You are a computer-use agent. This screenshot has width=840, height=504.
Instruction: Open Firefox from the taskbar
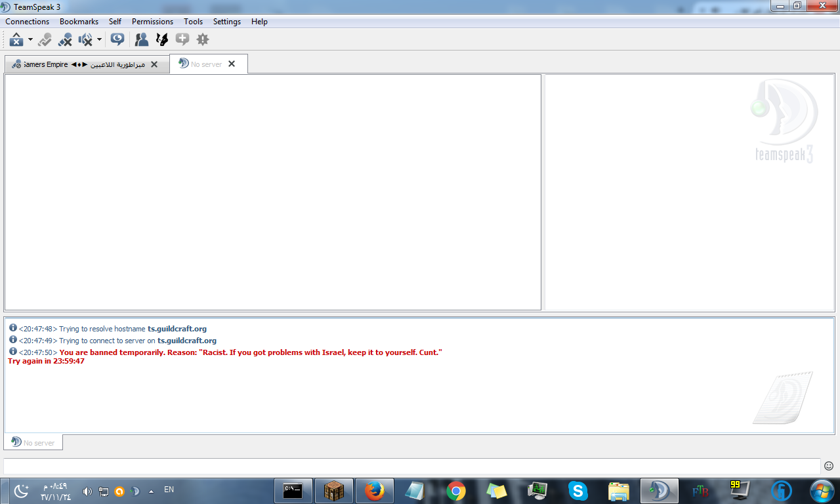[x=375, y=490]
